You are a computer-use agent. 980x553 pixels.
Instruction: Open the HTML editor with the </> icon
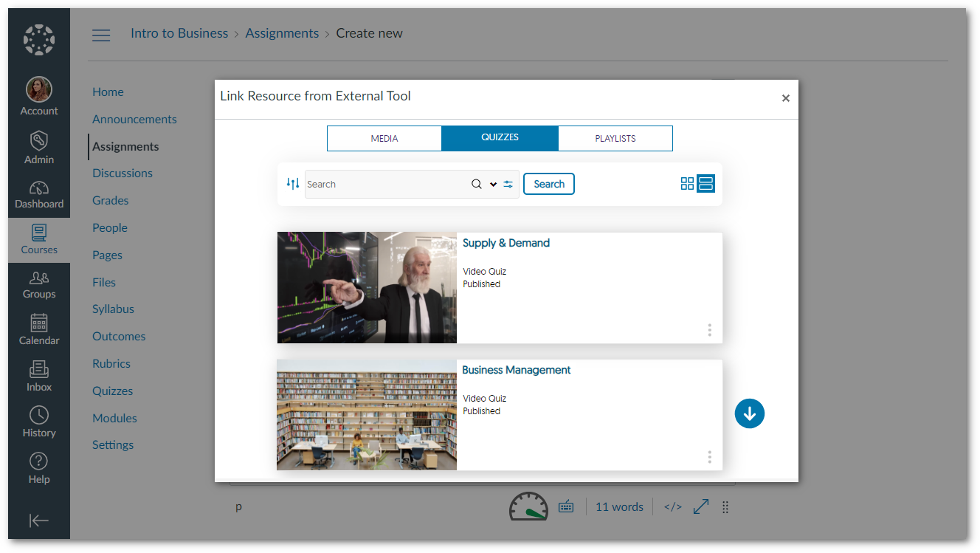(x=672, y=506)
